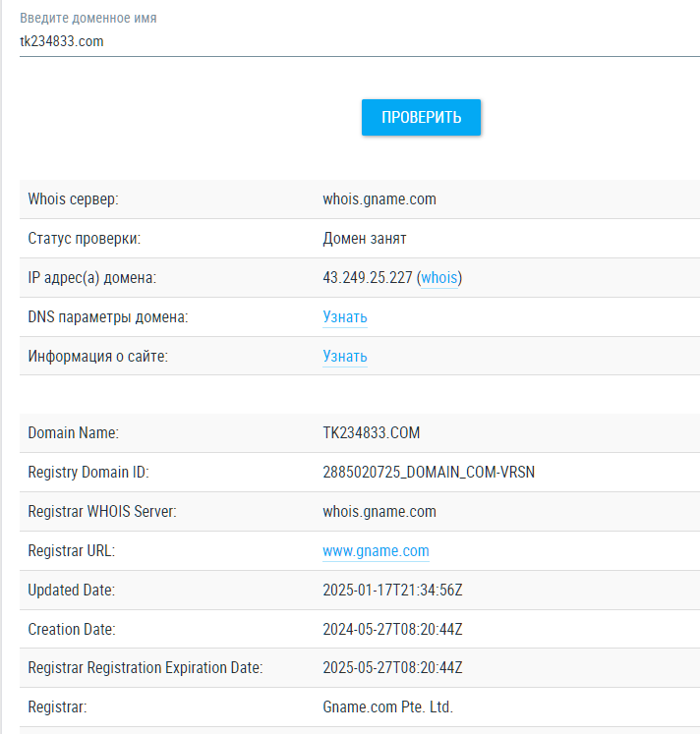The width and height of the screenshot is (700, 734).
Task: Click the 'Registrar WHOIS Server:' label
Action: 102,511
